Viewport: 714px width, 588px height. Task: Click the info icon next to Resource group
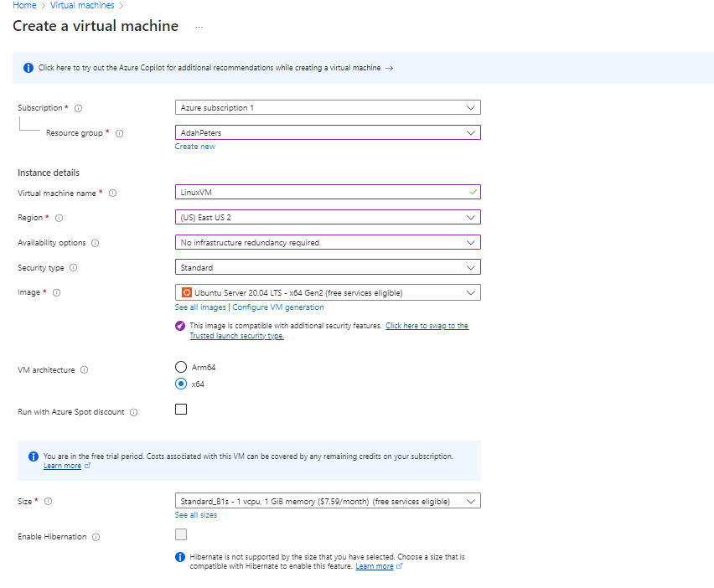click(119, 133)
